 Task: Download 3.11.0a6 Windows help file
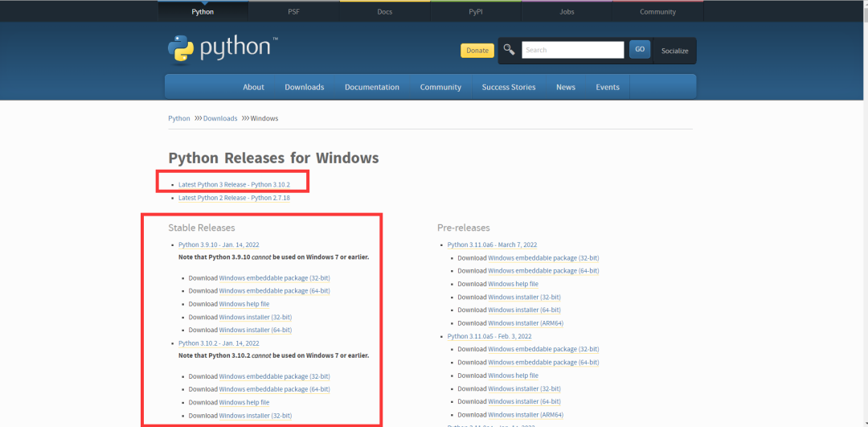point(513,284)
